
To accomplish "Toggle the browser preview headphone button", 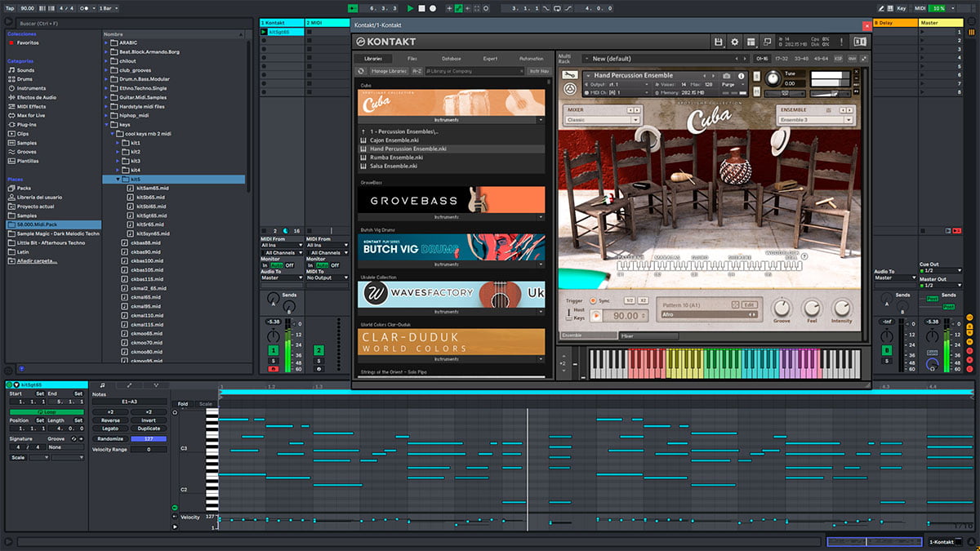I will point(9,371).
